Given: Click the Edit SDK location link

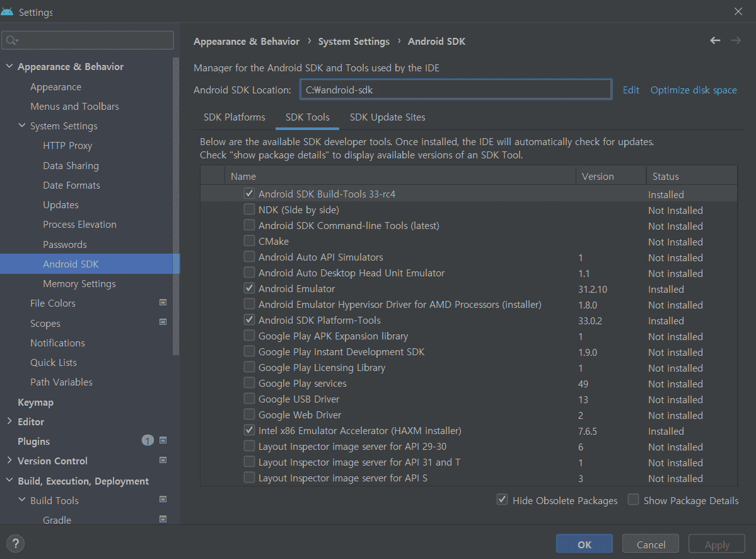Looking at the screenshot, I should 631,90.
